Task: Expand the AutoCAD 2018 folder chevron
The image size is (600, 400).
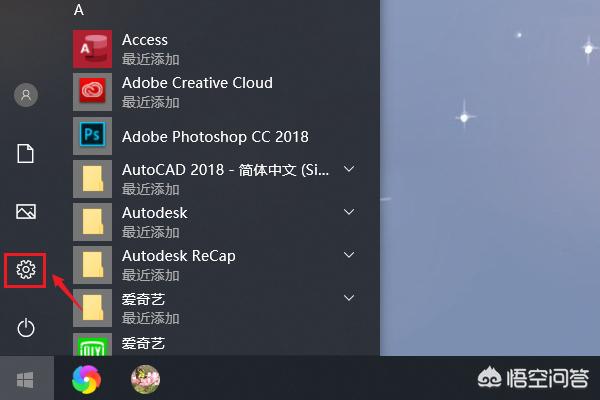Action: 349,169
